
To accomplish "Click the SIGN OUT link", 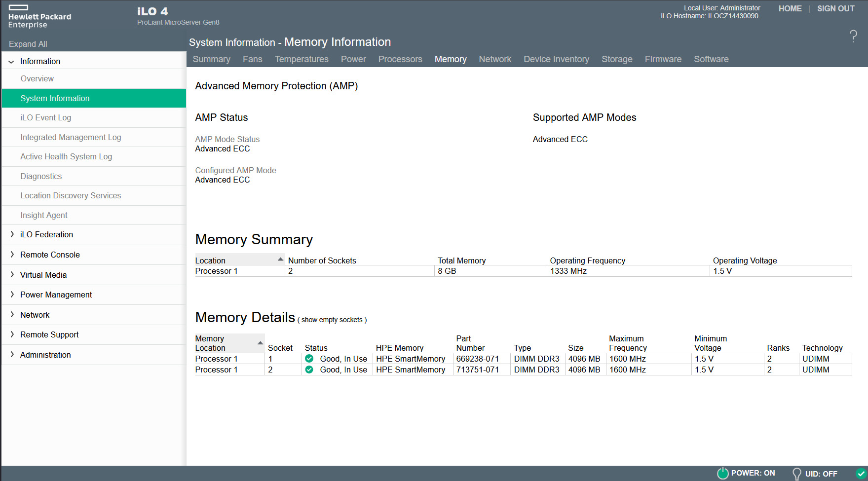I will click(835, 8).
